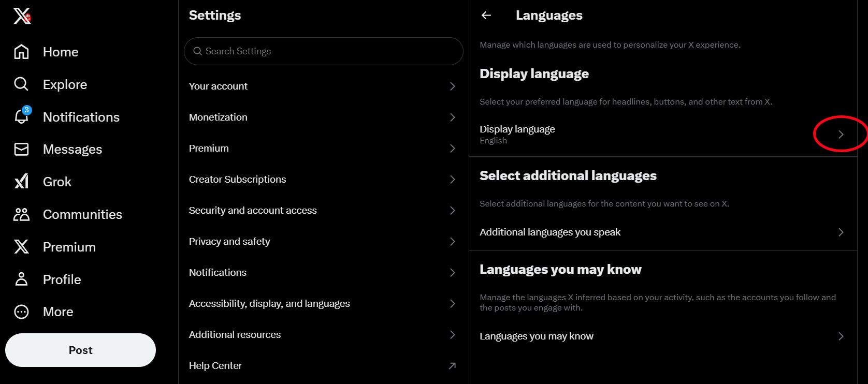Go back using Languages back arrow
Screen dimensions: 868x384
click(x=486, y=16)
